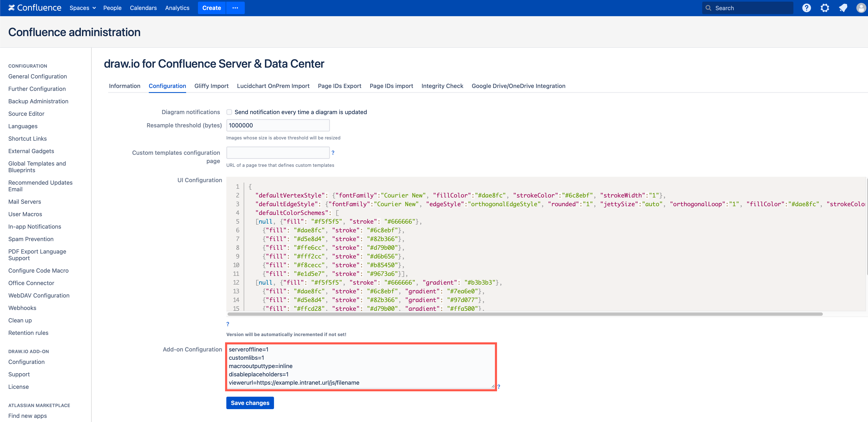868x422 pixels.
Task: Click the People navigation icon
Action: point(112,8)
